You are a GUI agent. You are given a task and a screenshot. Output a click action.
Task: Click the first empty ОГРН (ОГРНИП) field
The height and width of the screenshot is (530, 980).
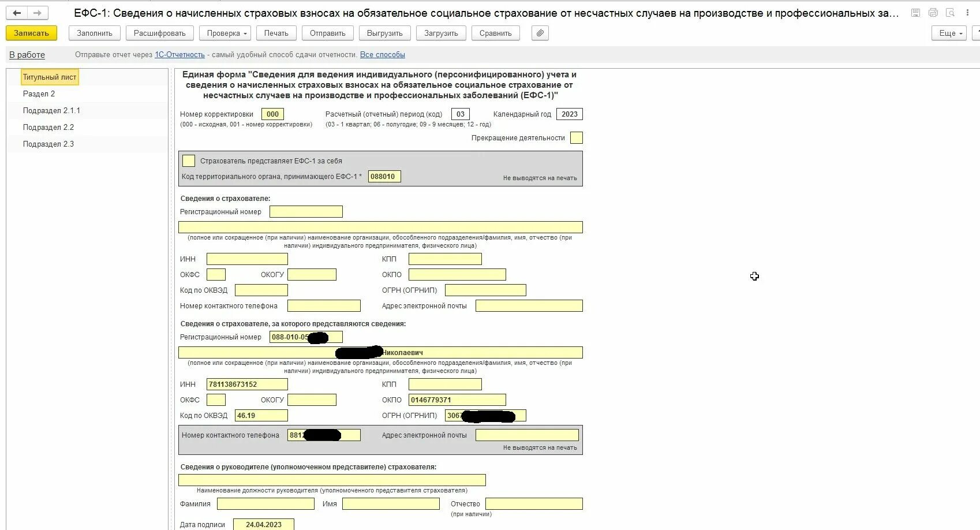[x=485, y=290]
